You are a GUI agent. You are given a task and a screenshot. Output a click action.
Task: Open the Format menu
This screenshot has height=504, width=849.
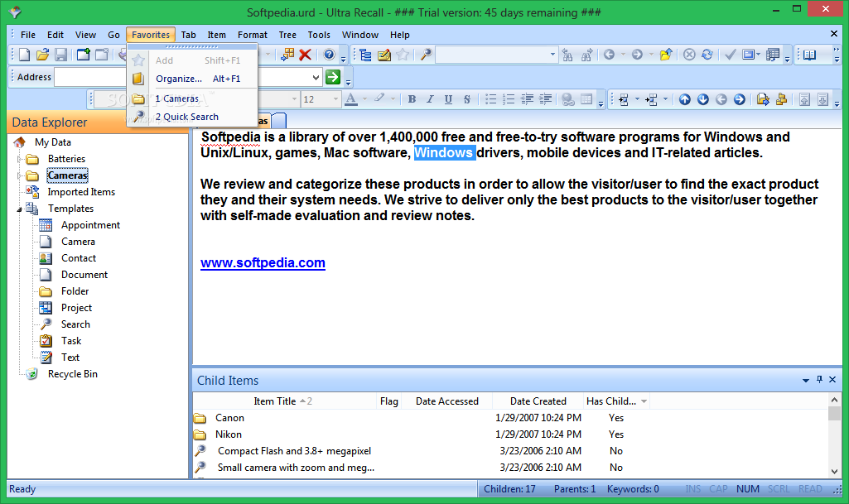click(x=253, y=35)
